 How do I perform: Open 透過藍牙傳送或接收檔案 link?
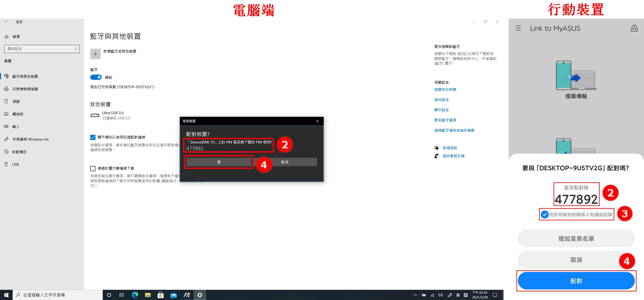454,130
